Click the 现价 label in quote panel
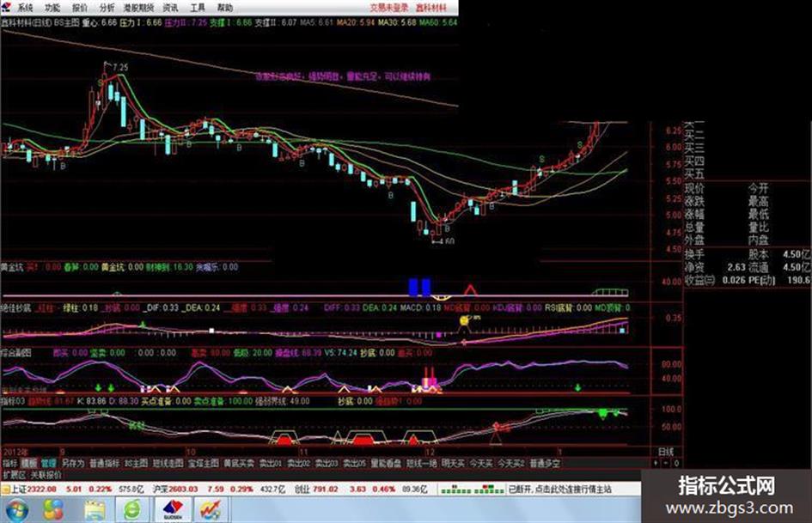This screenshot has width=812, height=523. (x=694, y=188)
